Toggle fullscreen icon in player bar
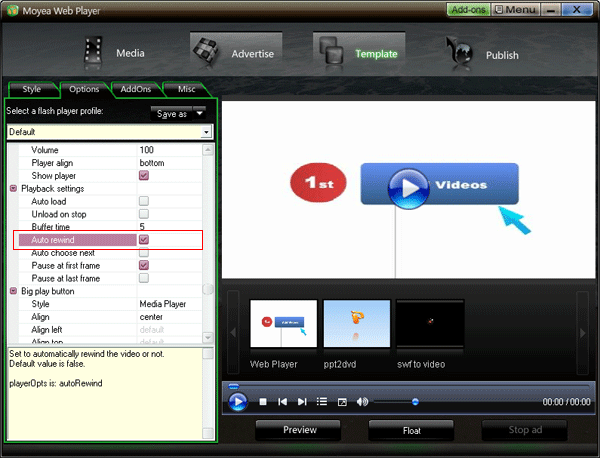Screen dimensions: 600x458 342,402
